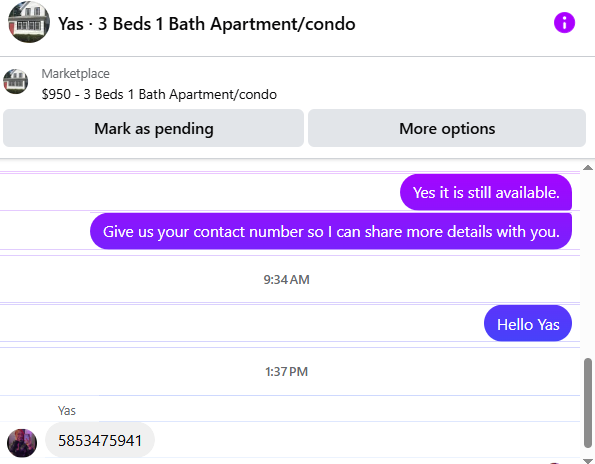Click the 'Give us your contact number' message
Image resolution: width=595 pixels, height=464 pixels.
[331, 231]
